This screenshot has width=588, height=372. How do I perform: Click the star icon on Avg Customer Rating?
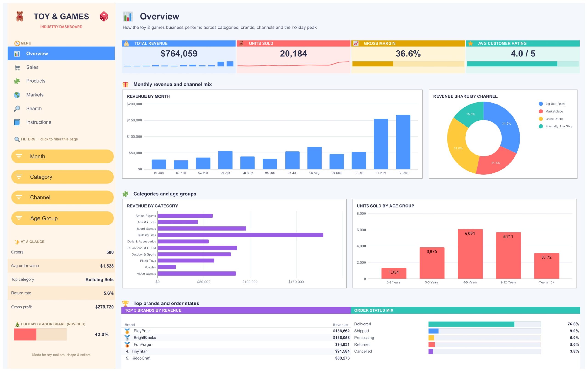471,43
